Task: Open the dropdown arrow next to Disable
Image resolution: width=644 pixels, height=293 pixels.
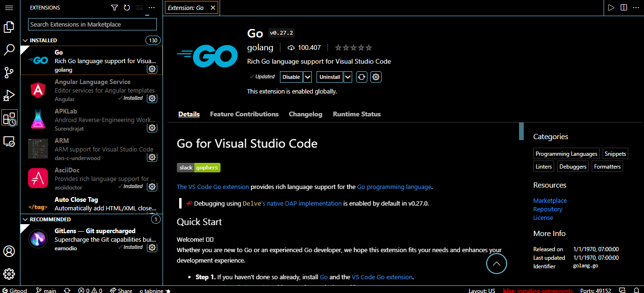Action: click(x=308, y=77)
